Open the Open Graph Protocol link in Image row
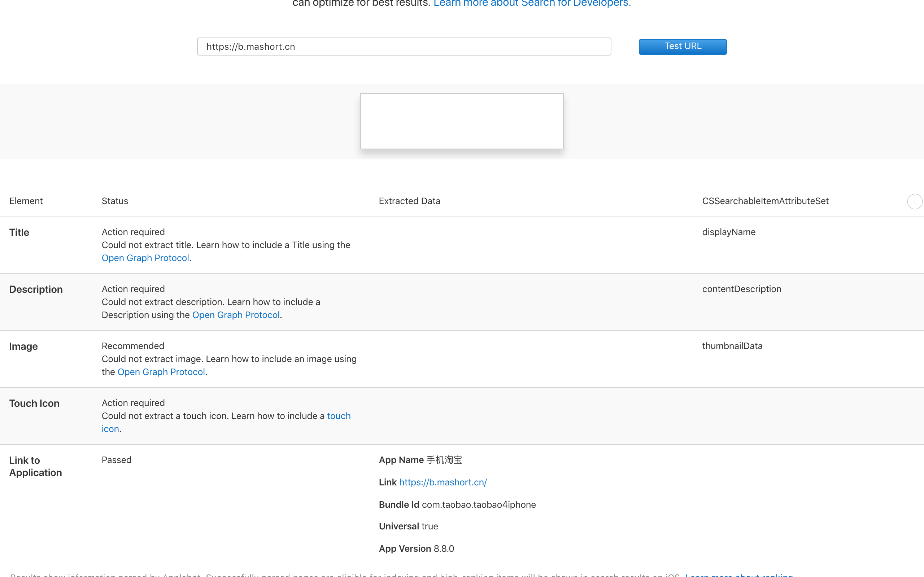This screenshot has width=924, height=577. [x=161, y=371]
